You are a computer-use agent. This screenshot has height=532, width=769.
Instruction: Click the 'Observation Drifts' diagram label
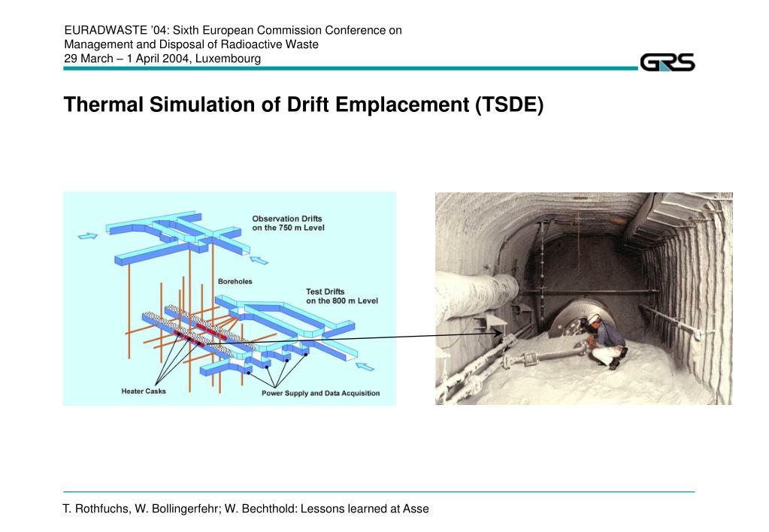pos(287,219)
